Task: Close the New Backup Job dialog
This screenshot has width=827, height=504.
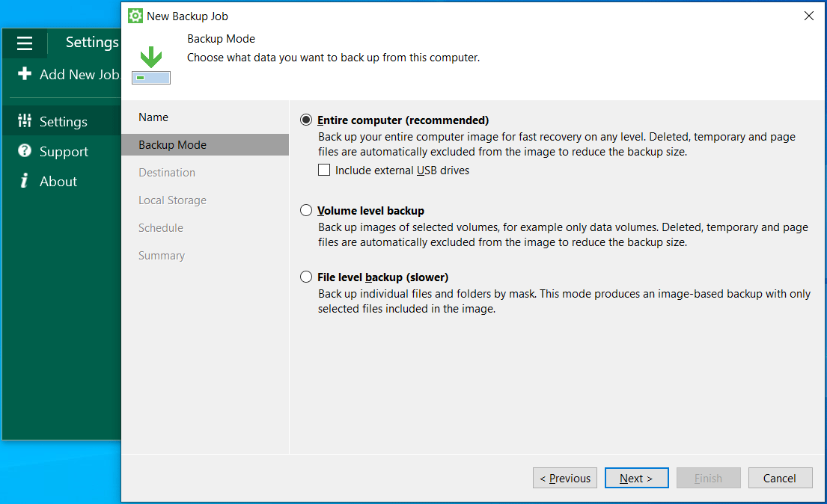Action: pyautogui.click(x=808, y=16)
